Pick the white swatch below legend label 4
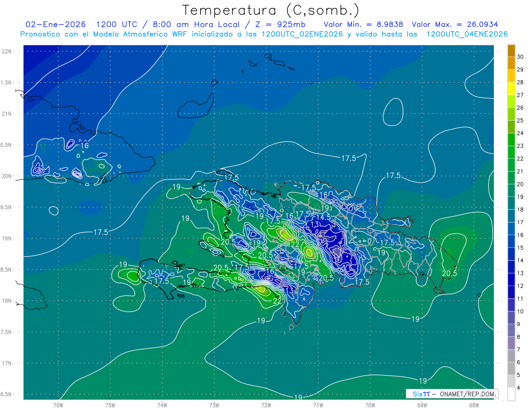 511,394
